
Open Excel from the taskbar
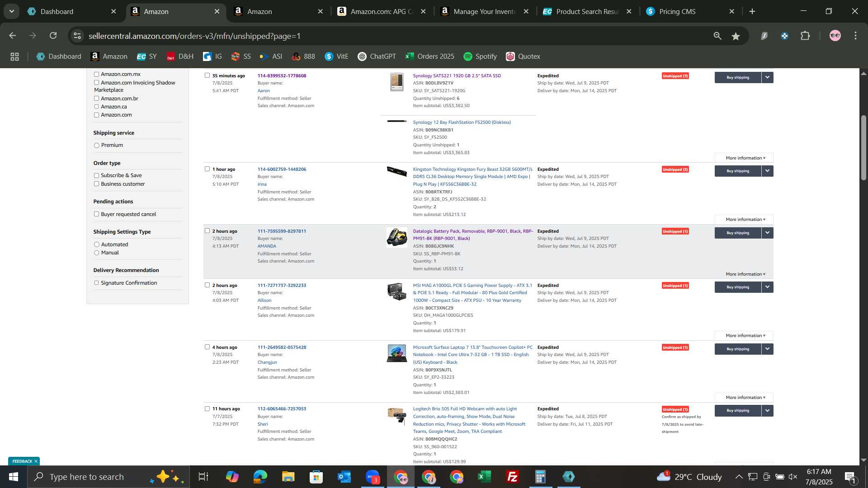coord(484,477)
